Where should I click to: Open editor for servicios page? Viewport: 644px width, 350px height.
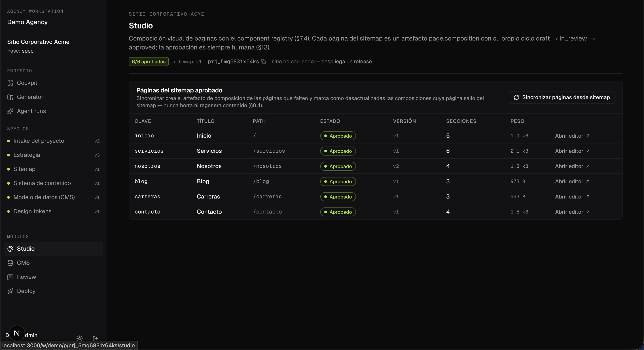[x=572, y=151]
